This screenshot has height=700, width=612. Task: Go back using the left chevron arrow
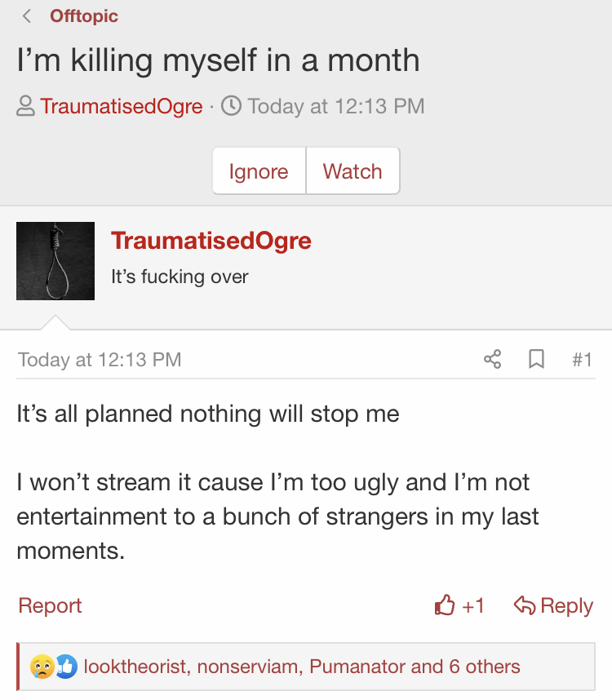click(27, 16)
